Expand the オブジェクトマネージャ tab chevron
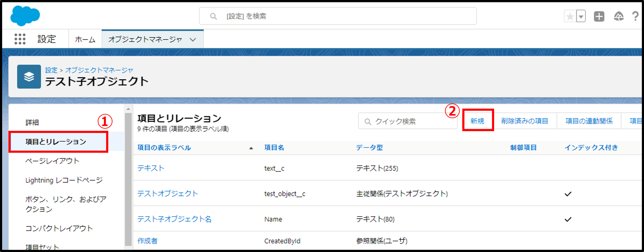 (x=193, y=40)
